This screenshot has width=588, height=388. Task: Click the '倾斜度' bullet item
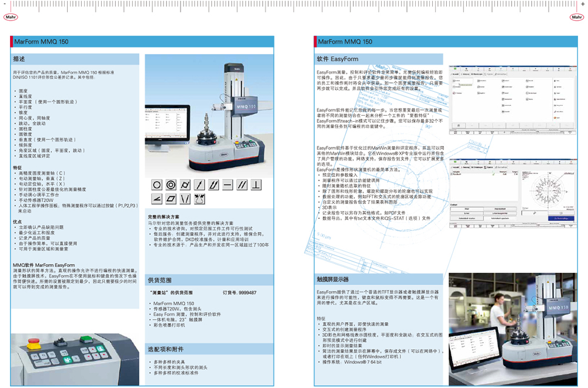pos(25,145)
